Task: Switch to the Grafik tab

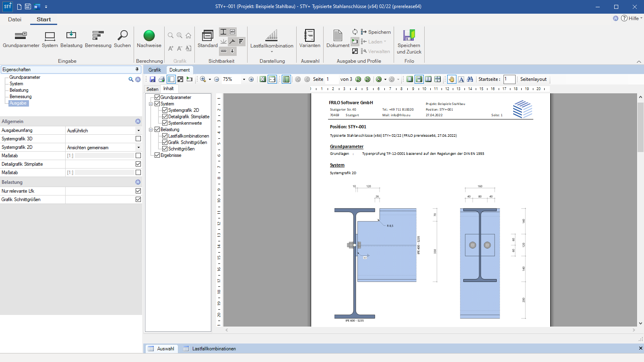Action: pyautogui.click(x=155, y=70)
